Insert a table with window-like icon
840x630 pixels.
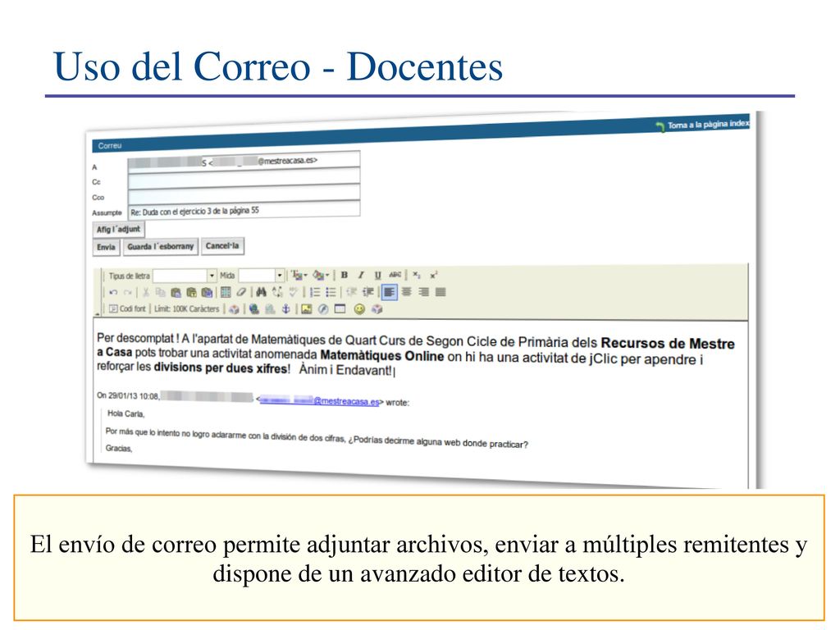[x=340, y=309]
